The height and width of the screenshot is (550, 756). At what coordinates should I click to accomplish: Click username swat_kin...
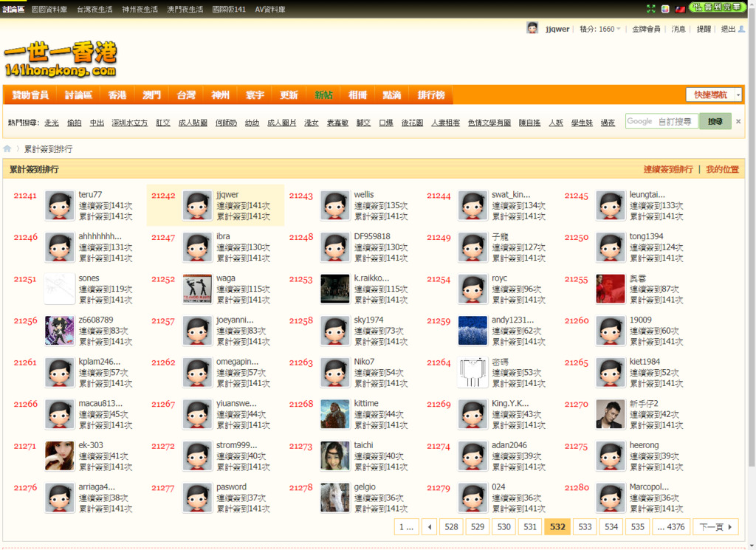(x=511, y=195)
